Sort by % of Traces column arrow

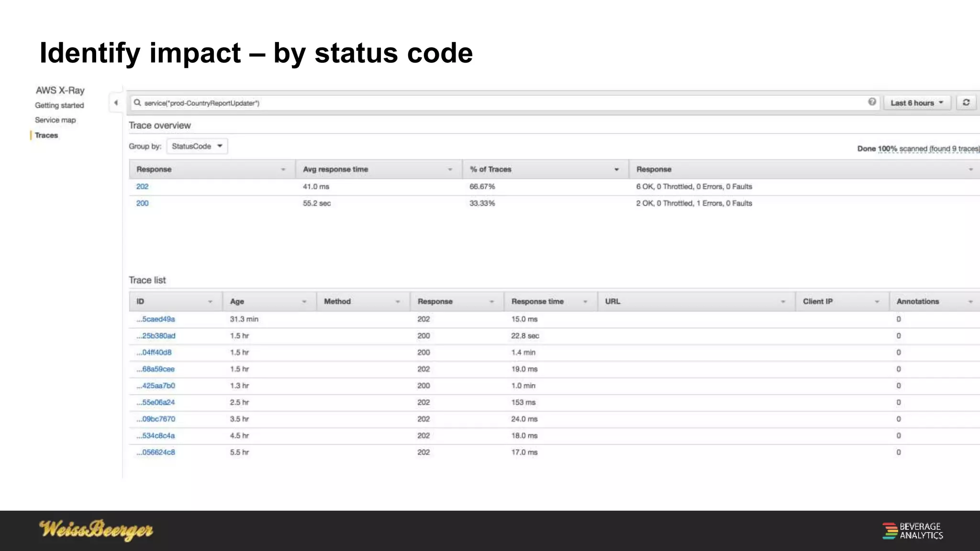[616, 169]
